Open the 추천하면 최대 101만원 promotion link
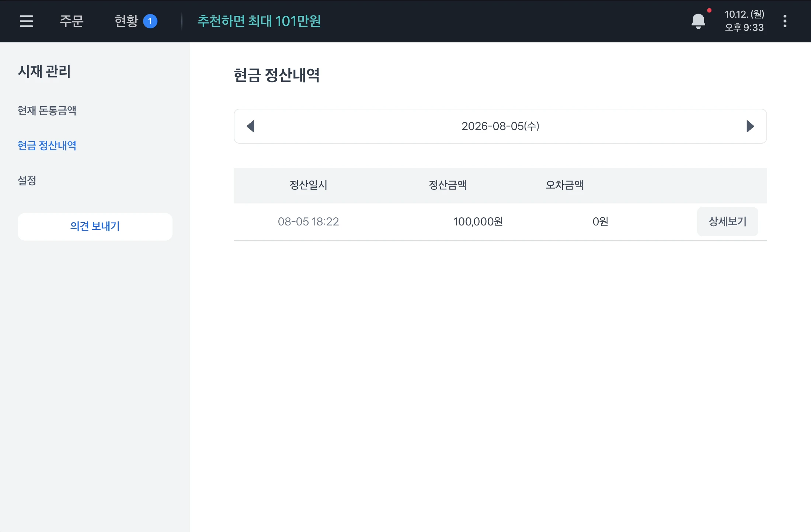 [x=259, y=21]
